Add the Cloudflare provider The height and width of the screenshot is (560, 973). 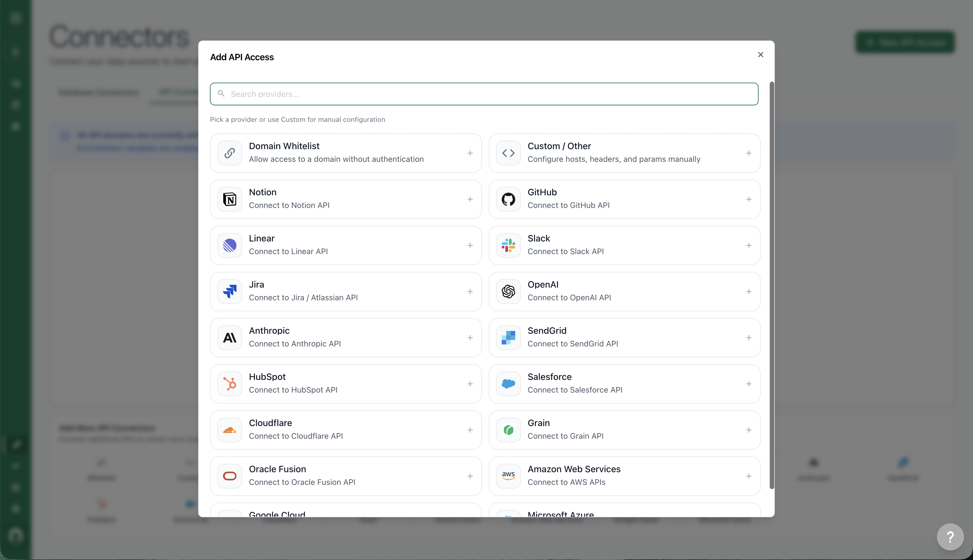346,430
